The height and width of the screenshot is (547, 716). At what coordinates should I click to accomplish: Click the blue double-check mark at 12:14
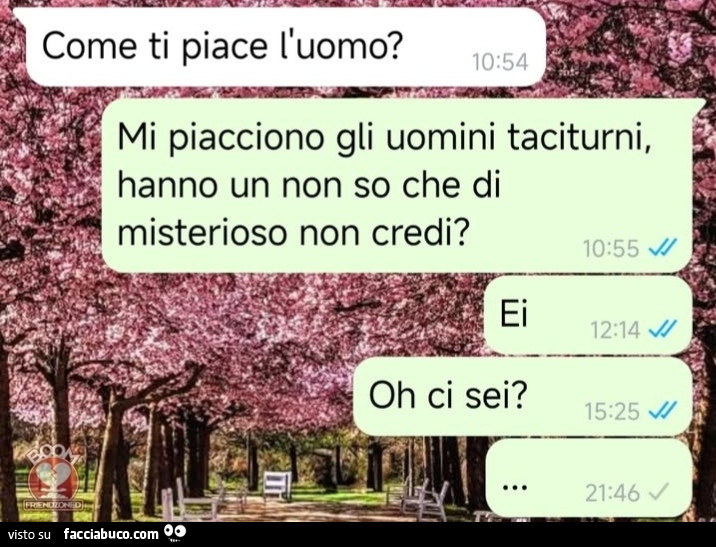click(x=663, y=329)
